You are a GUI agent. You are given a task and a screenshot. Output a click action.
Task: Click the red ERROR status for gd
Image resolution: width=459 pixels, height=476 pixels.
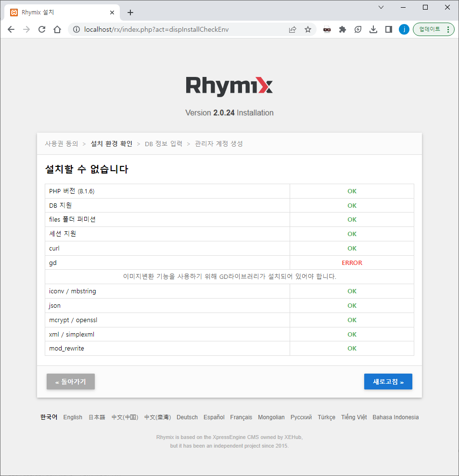(352, 263)
